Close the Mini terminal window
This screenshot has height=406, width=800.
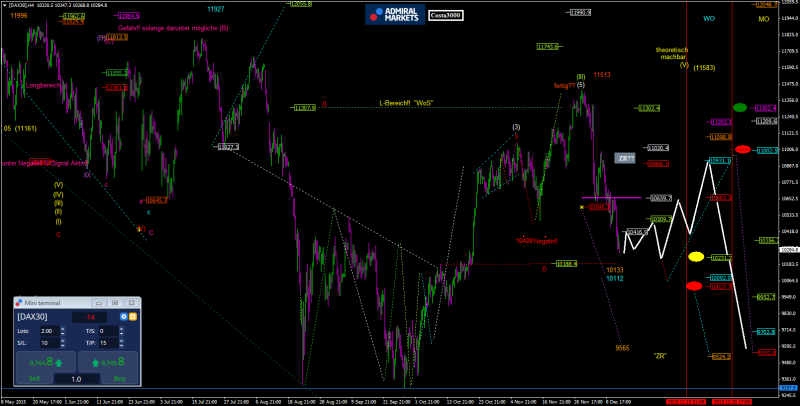pyautogui.click(x=130, y=302)
